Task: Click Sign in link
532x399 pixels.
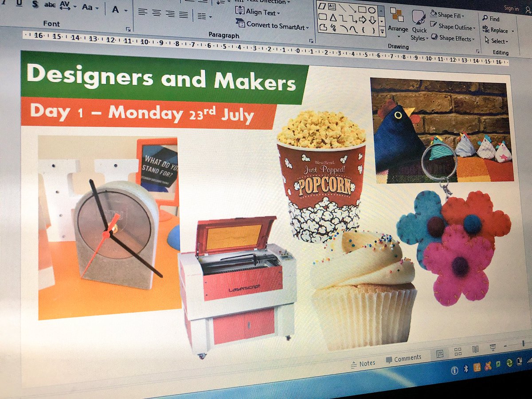Action: (x=511, y=8)
